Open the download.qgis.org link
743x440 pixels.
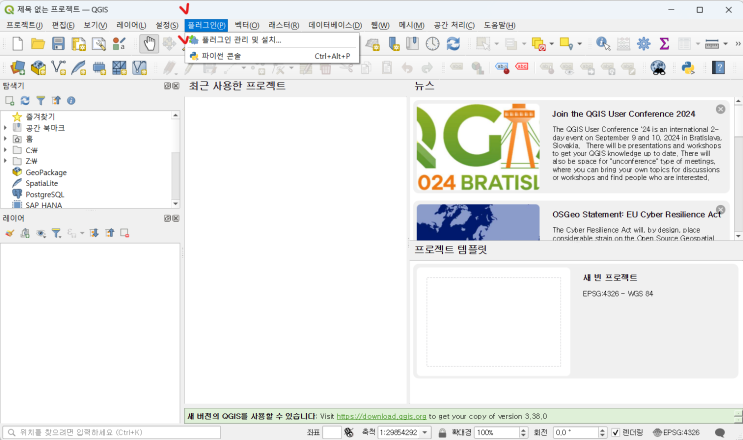pos(381,416)
